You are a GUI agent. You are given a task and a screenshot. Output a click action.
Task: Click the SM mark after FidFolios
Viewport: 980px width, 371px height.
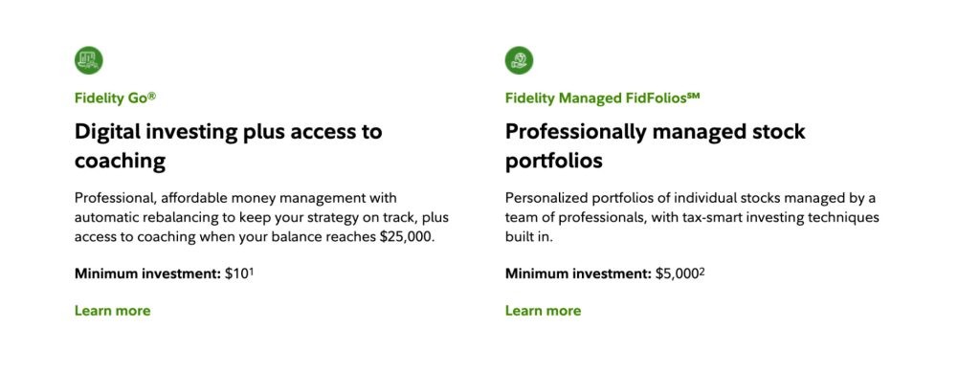click(693, 96)
